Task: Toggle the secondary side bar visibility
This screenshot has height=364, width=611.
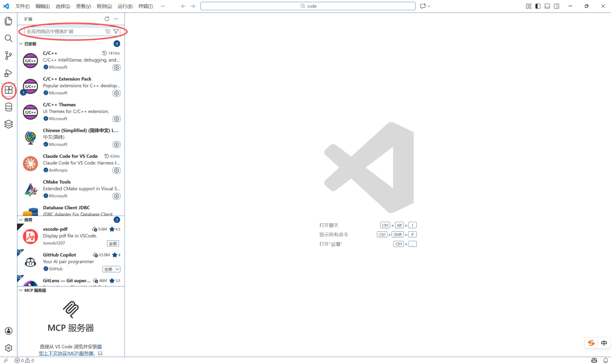Action: (557, 6)
